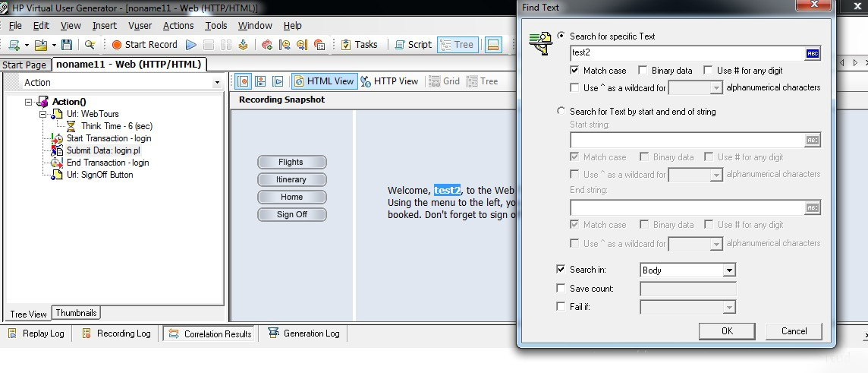Click the middle snapshot icon left of HTML View
This screenshot has height=373, width=868.
click(261, 81)
